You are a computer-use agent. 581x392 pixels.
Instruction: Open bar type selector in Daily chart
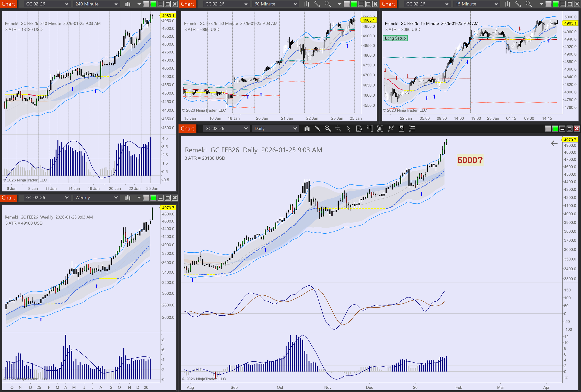click(x=307, y=129)
